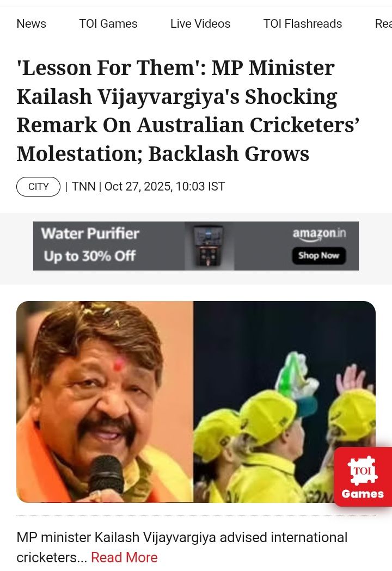Viewport: 392px width, 571px height.
Task: Expand article with Read More link
Action: 124,557
